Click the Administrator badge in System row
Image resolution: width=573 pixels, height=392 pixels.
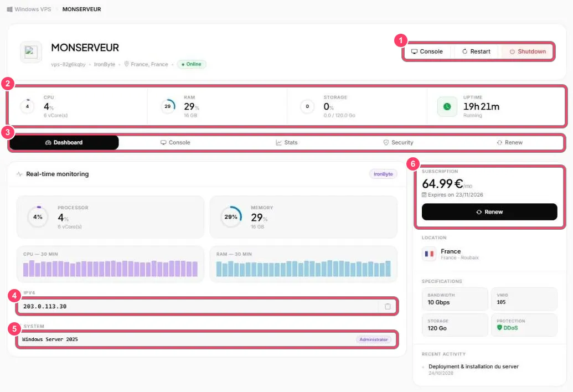tap(374, 339)
